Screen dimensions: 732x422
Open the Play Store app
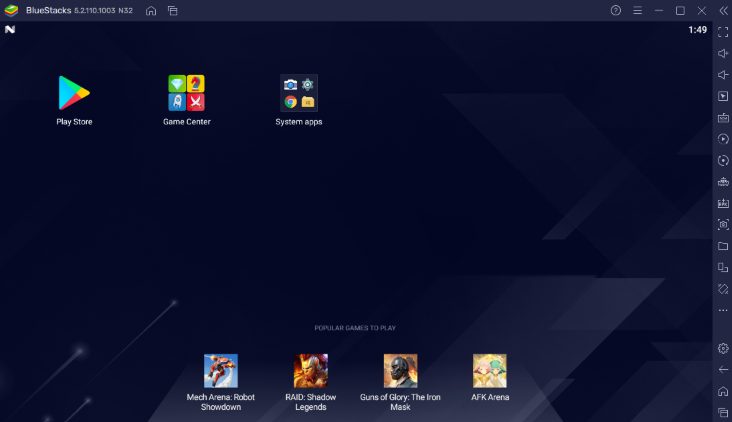74,93
